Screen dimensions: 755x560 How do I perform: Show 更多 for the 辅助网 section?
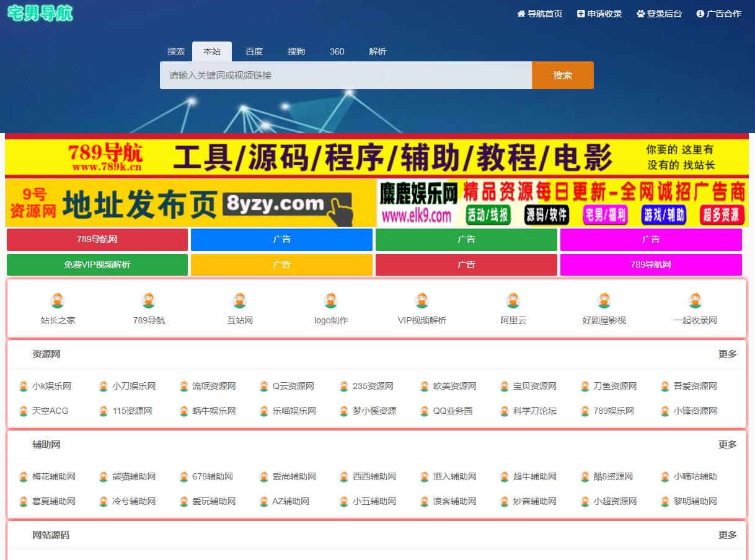(x=727, y=445)
